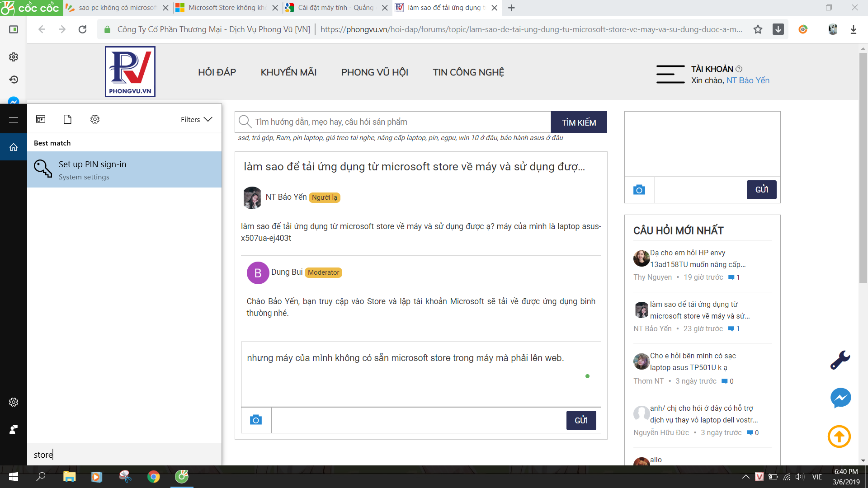Open search panel settings gear
Screen dimensions: 868x488
(14, 402)
